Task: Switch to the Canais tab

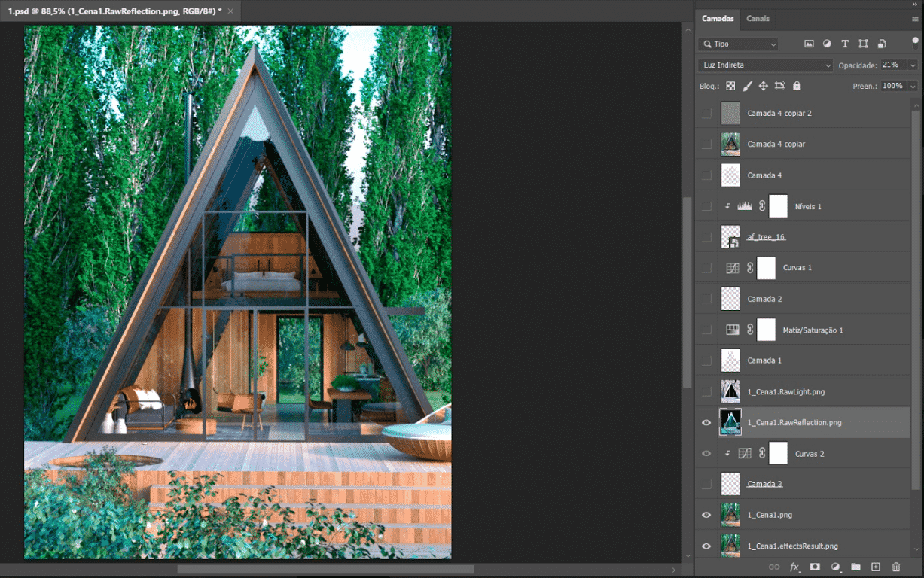Action: click(758, 19)
